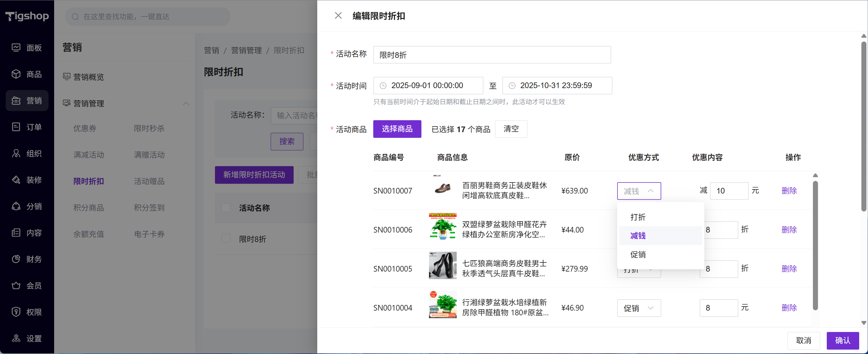
Task: Click the product table vertical scrollbar
Action: click(x=815, y=246)
